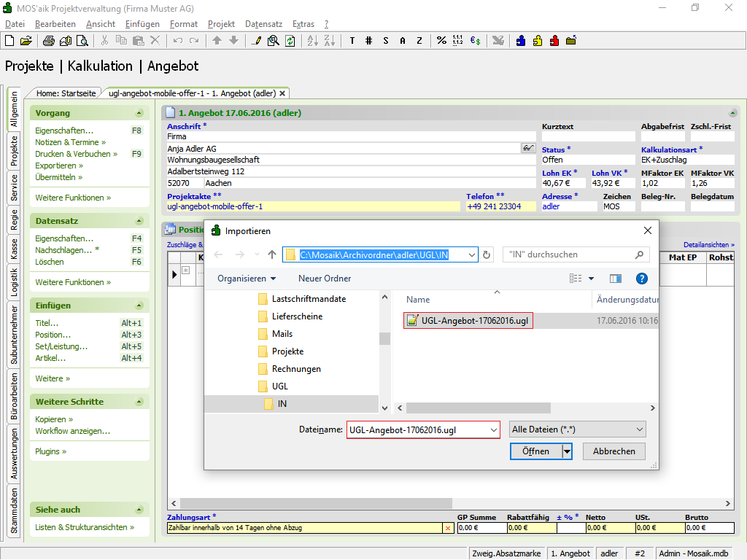
Task: Collapse the Vorgang panel section
Action: 139,113
